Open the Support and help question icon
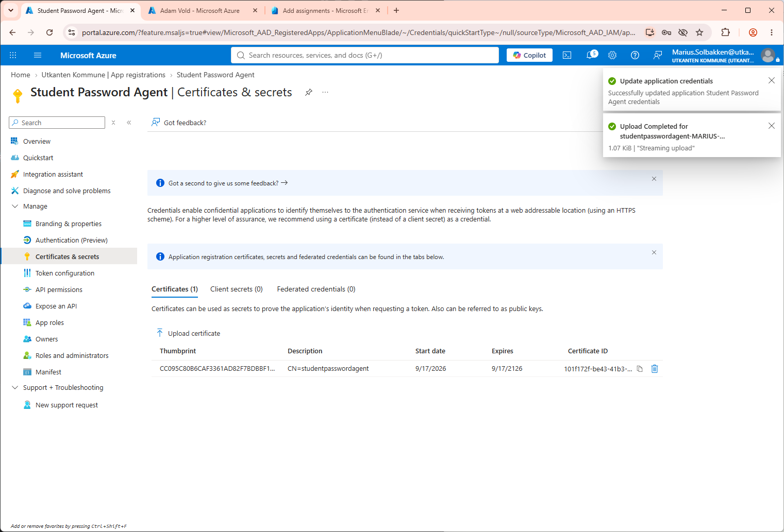 coord(635,55)
